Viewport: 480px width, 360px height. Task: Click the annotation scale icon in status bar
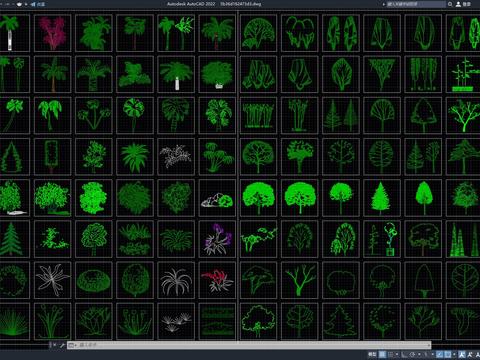(x=462, y=354)
